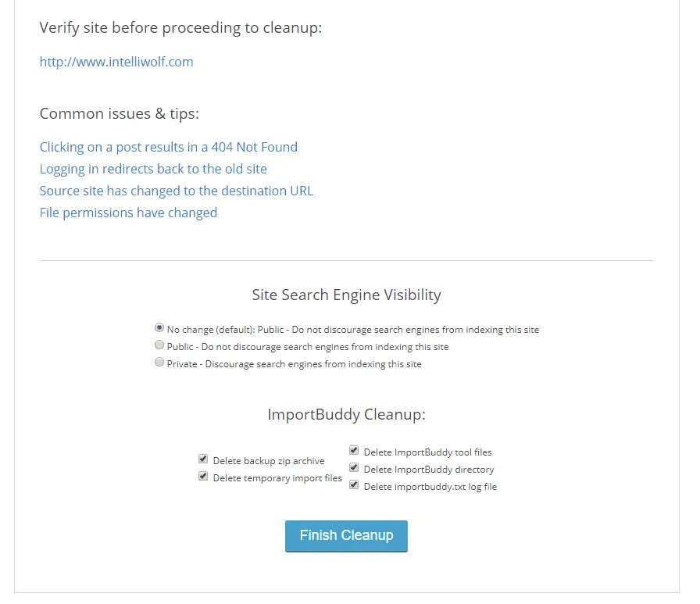Open the http://www.intelliwolf.com link
This screenshot has height=604, width=700.
(x=116, y=62)
